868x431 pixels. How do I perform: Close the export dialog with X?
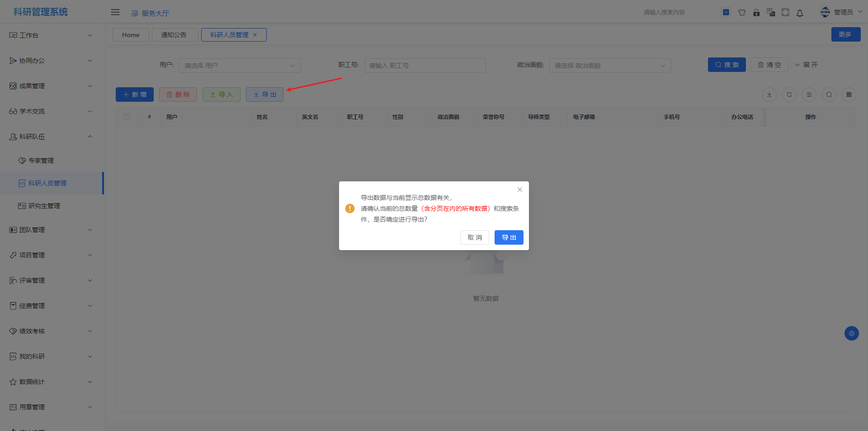coord(519,189)
